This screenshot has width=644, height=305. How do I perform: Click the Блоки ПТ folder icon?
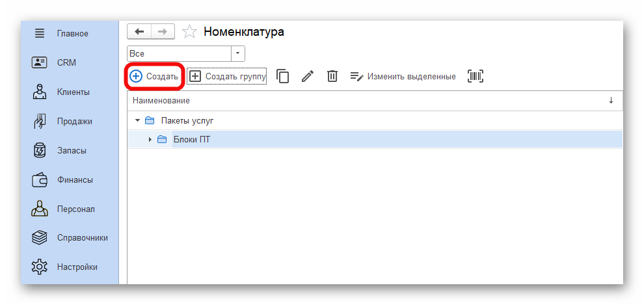point(162,140)
